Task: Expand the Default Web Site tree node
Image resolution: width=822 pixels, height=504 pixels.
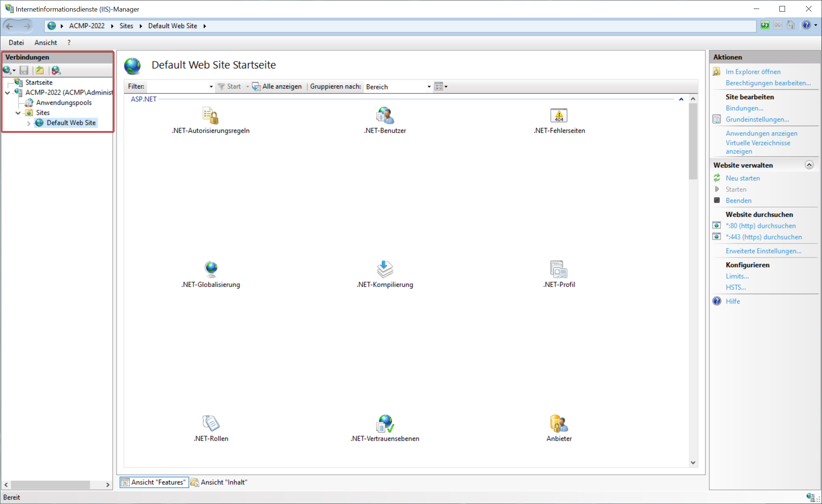Action: 28,123
